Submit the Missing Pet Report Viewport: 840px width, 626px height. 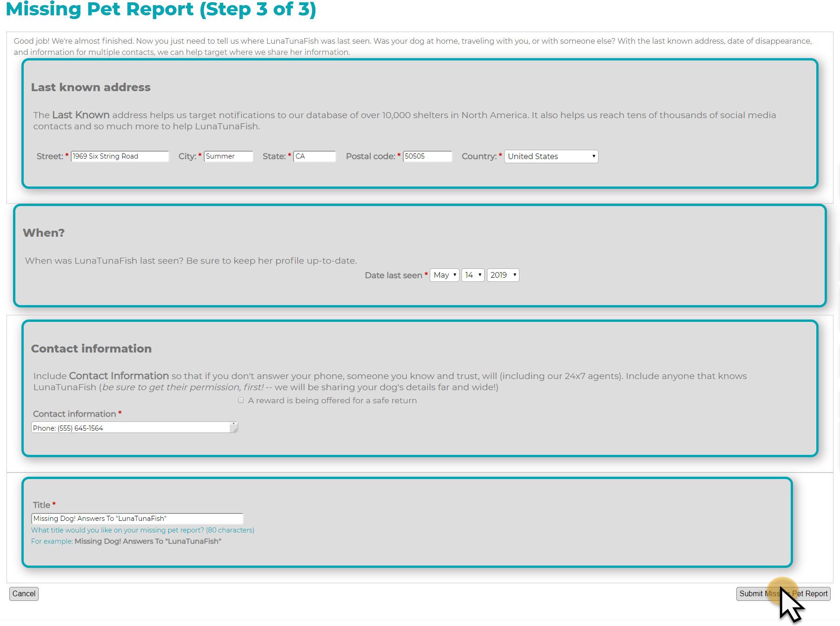783,594
